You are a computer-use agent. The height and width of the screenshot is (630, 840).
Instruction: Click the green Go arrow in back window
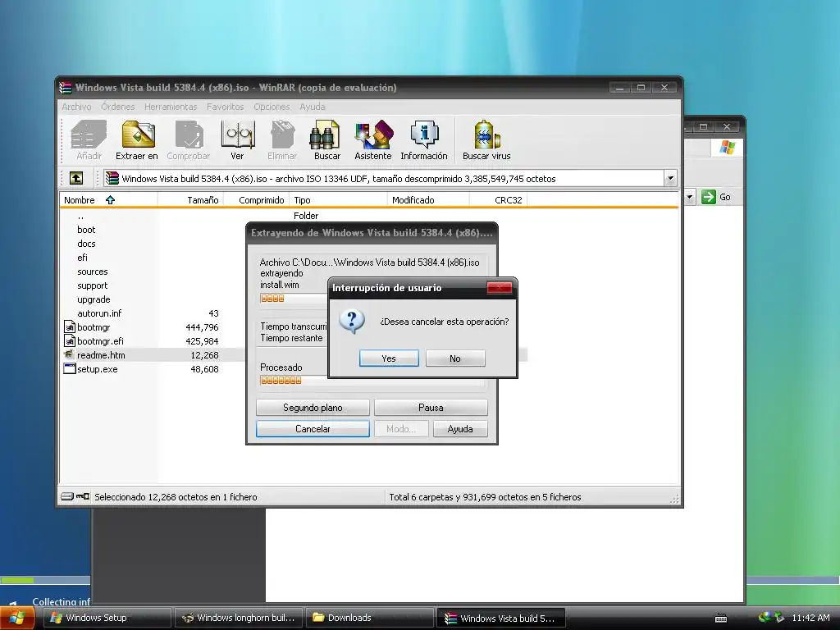[709, 197]
